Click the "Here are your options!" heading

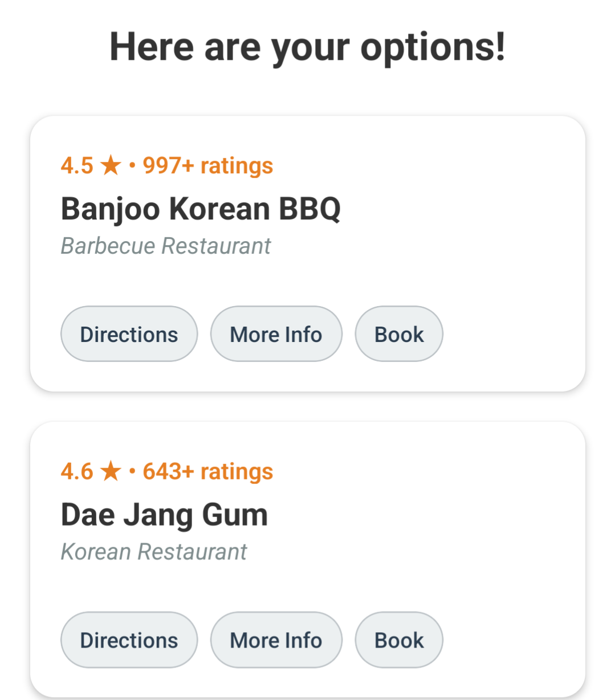click(x=307, y=47)
